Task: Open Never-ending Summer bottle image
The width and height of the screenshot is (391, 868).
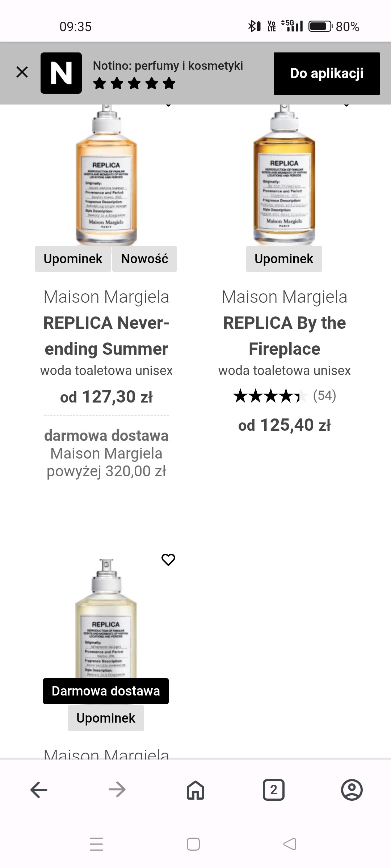Action: tap(106, 177)
